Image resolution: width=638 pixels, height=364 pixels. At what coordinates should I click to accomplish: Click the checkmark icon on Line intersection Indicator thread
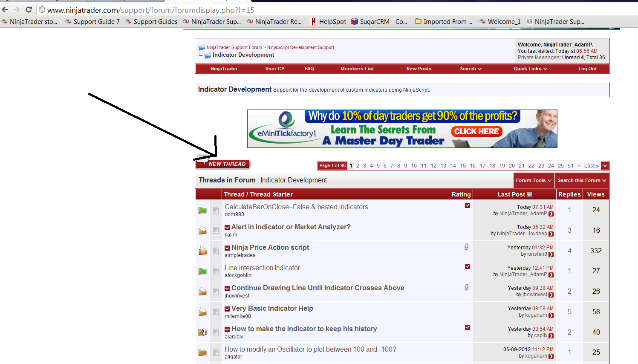click(468, 266)
